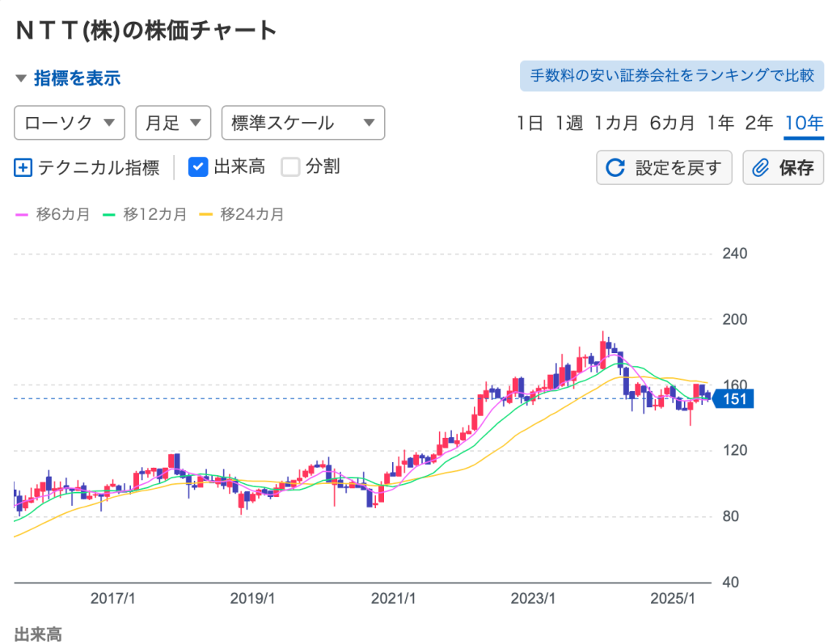Viewport: 828px width, 644px height.
Task: Enable the 分割 split checkbox
Action: click(290, 166)
